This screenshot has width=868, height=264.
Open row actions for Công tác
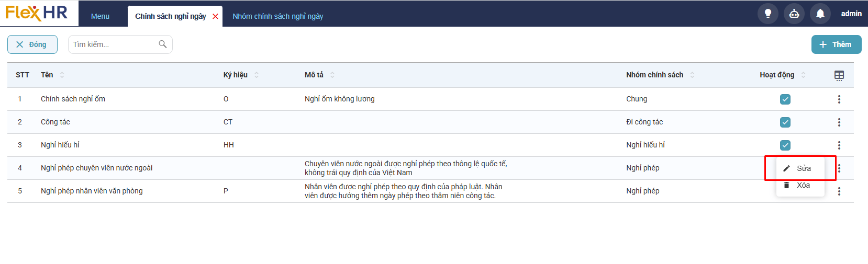tap(839, 122)
